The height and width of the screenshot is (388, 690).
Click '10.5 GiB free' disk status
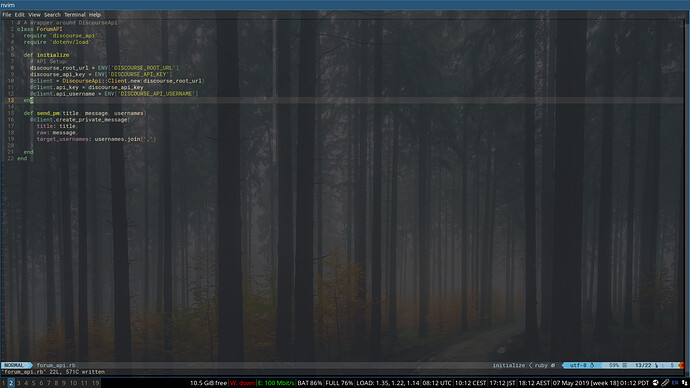(208, 383)
